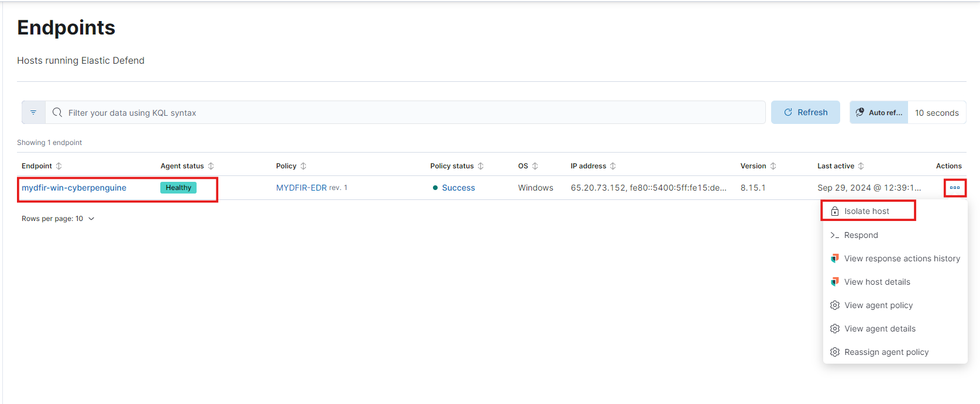Open the Rows per page dropdown
Viewport: 980px width, 404px height.
pyautogui.click(x=58, y=219)
